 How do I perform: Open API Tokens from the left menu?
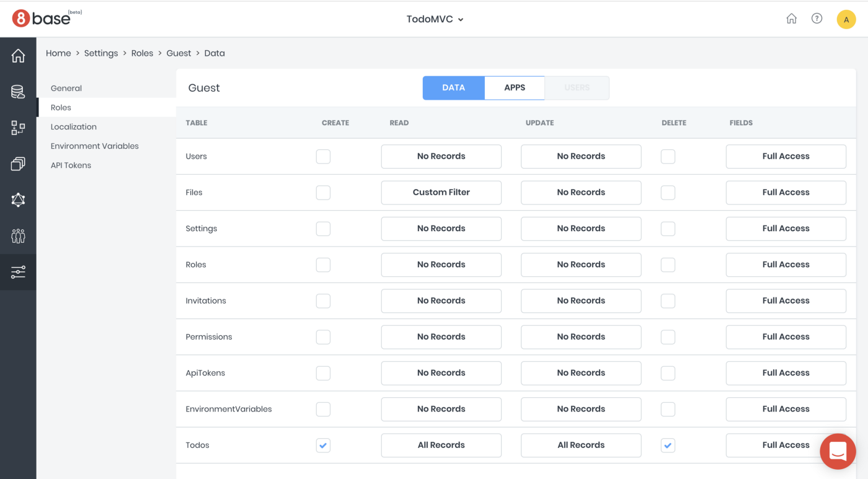(x=71, y=165)
